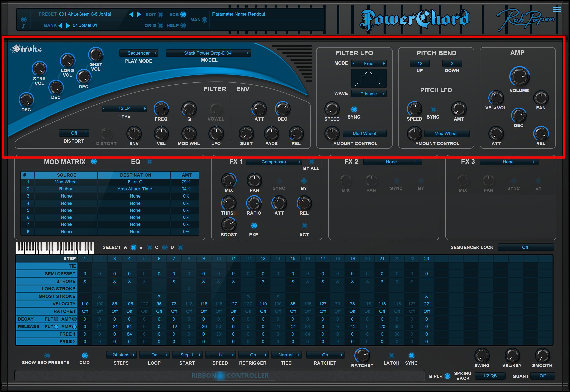This screenshot has width=570, height=392.
Task: Go to previous preset arrow
Action: click(x=131, y=14)
